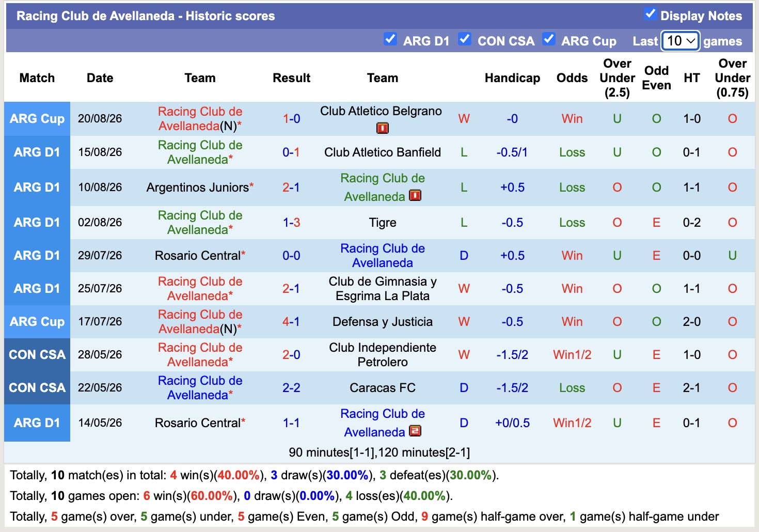Open the 0-0 result on 29/07/26
The height and width of the screenshot is (532, 759).
pos(291,256)
